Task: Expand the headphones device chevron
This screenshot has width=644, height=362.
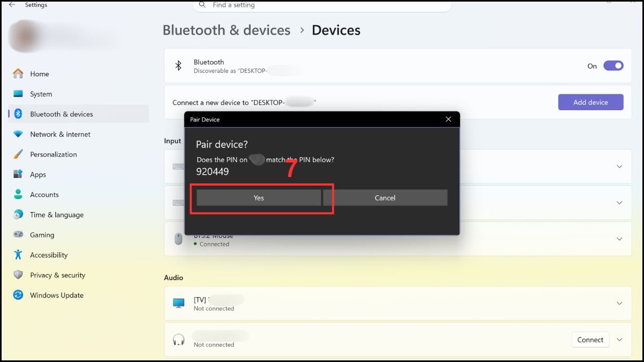Action: click(x=619, y=339)
